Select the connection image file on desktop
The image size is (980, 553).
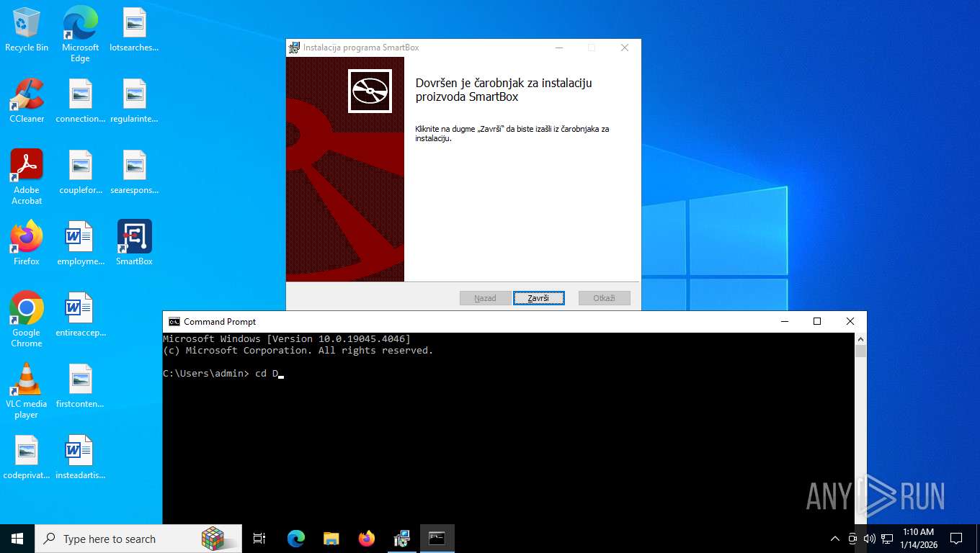pos(80,101)
